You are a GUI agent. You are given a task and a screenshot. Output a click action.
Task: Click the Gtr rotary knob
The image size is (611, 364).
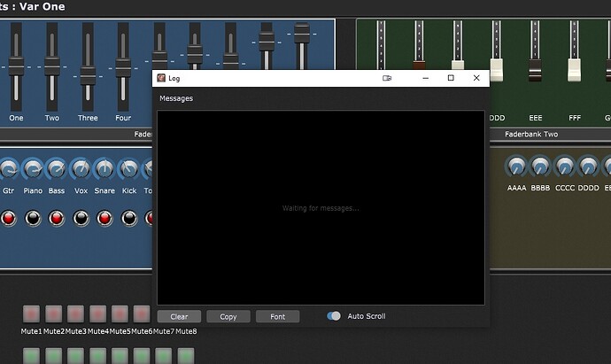(8, 169)
